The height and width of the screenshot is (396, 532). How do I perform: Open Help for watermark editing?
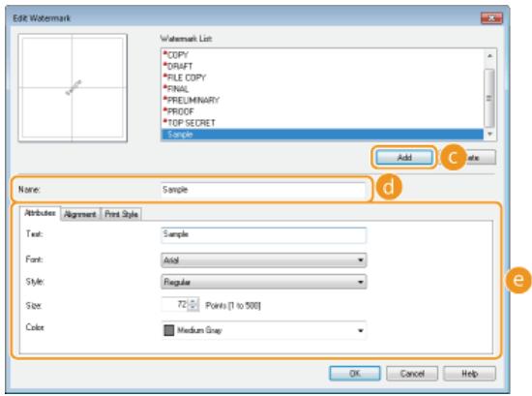coord(469,374)
